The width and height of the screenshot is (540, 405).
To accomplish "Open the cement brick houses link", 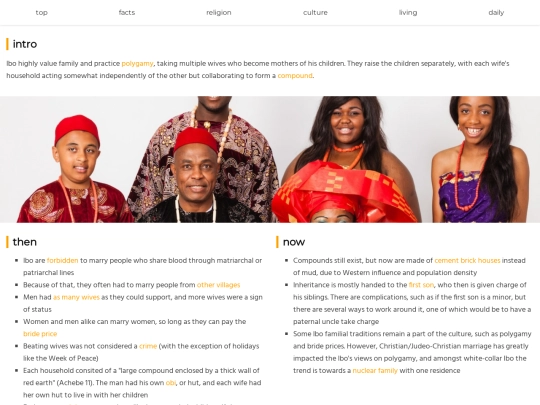I will [x=467, y=261].
